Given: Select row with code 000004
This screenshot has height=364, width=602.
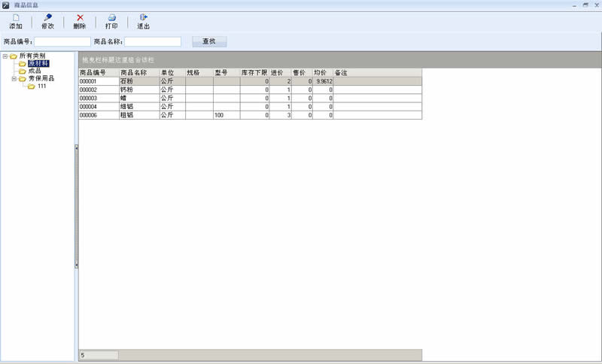Looking at the screenshot, I should tap(251, 107).
